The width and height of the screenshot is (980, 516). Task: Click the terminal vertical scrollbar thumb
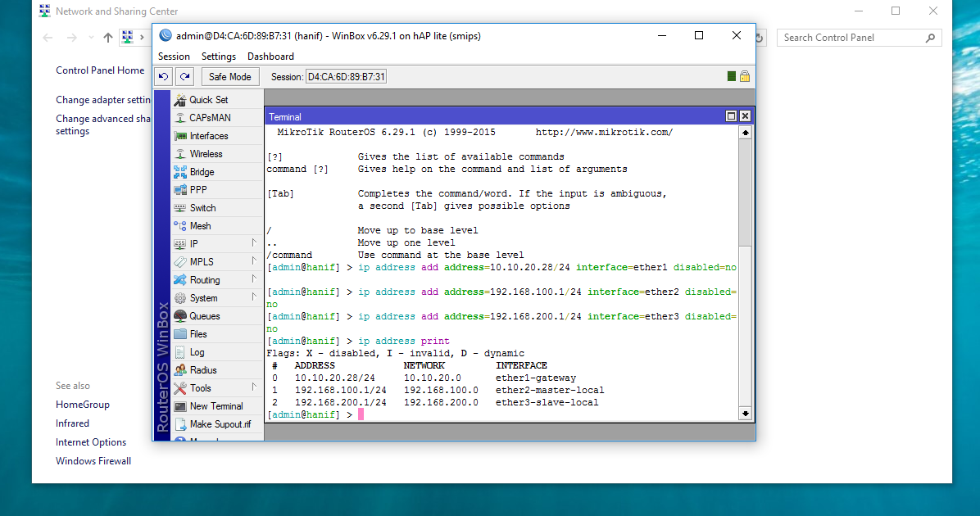745,192
